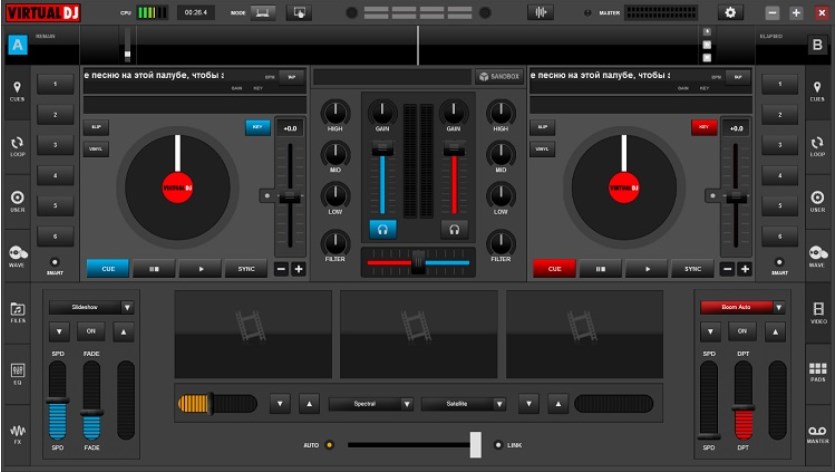Image resolution: width=836 pixels, height=473 pixels.
Task: Click the touch screen mode icon
Action: (x=299, y=13)
